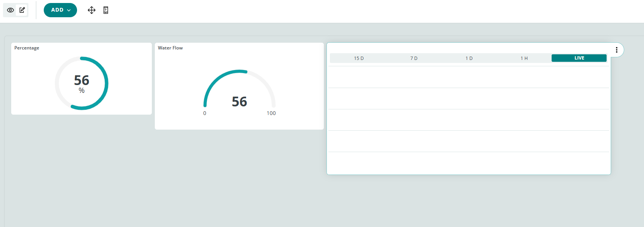Image resolution: width=644 pixels, height=227 pixels.
Task: Click the gauge value 56 in Water Flow
Action: [x=239, y=102]
